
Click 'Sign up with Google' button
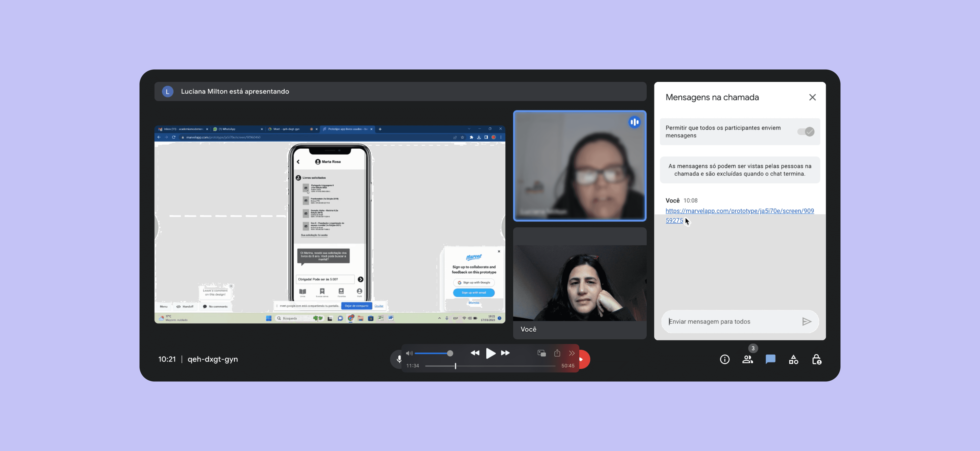click(x=474, y=283)
